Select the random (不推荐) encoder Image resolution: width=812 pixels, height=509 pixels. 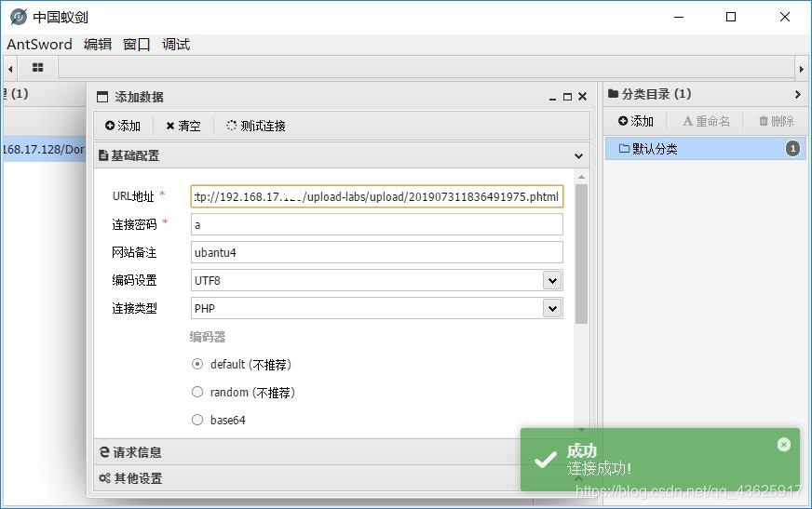point(197,392)
